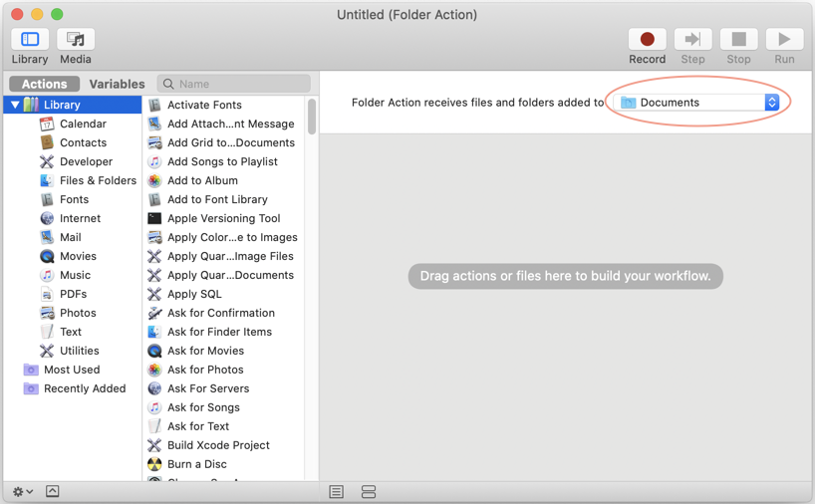The height and width of the screenshot is (504, 815).
Task: Select the Text category icon
Action: coord(47,332)
